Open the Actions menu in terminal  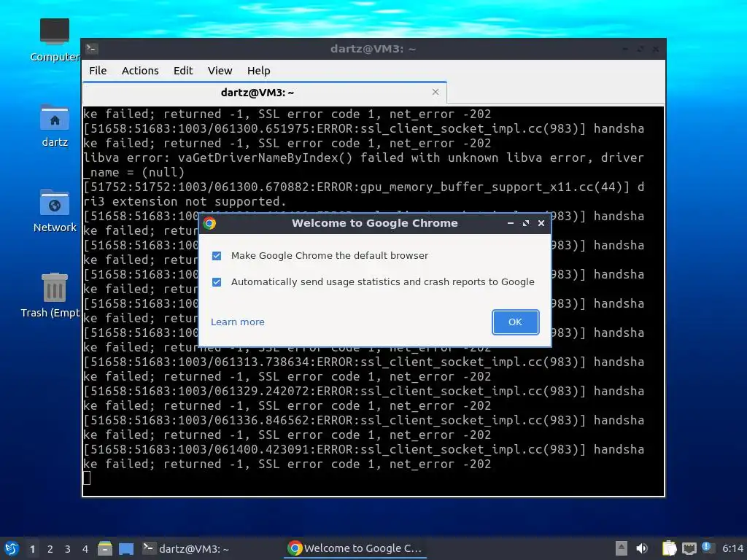140,71
